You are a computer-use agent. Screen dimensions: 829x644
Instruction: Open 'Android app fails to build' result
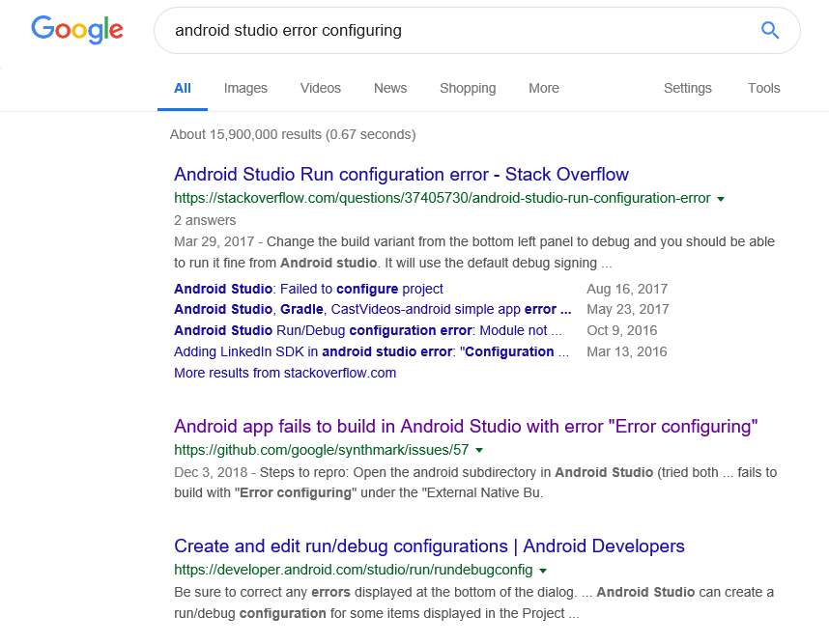click(x=466, y=427)
